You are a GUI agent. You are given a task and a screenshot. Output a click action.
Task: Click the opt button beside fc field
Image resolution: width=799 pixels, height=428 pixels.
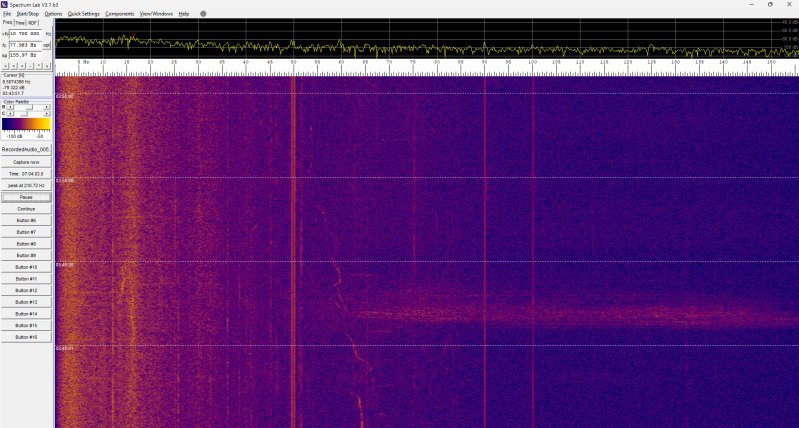pos(46,45)
